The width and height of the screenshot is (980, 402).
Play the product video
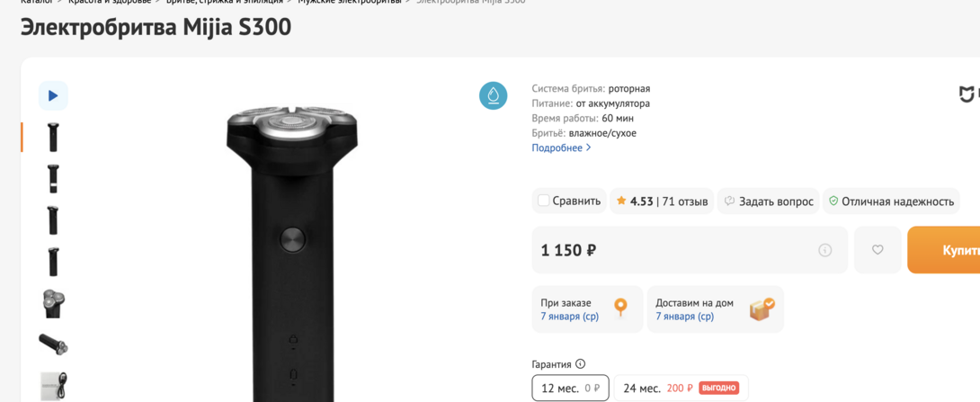(53, 95)
